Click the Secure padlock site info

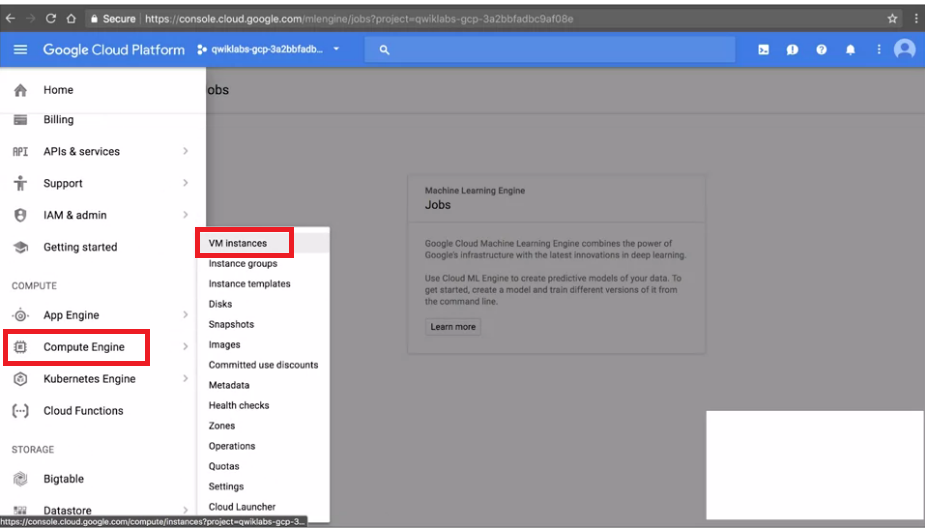(x=113, y=19)
